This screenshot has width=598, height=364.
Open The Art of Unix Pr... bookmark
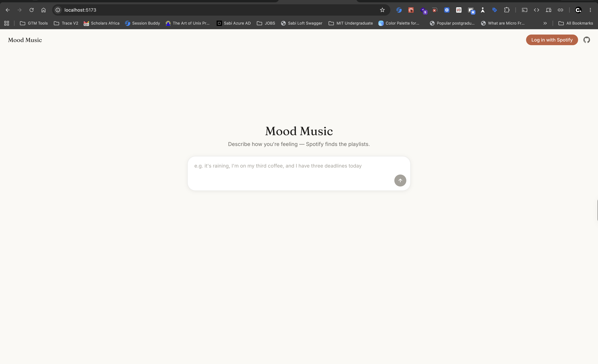tap(188, 23)
